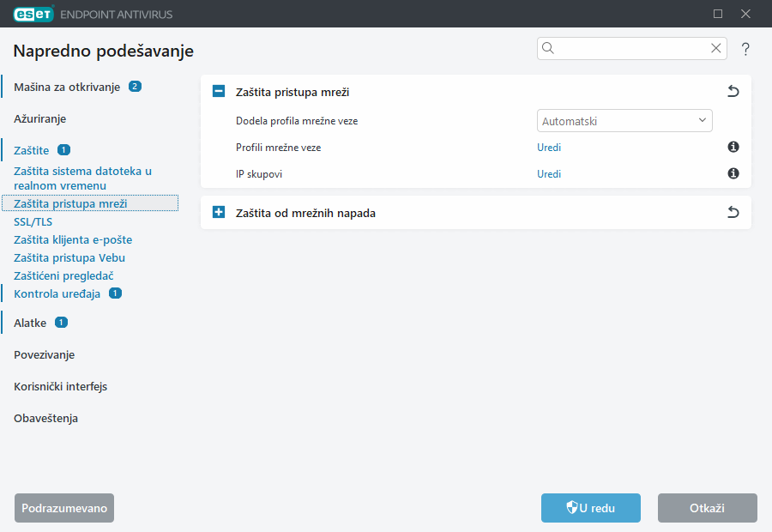Image resolution: width=772 pixels, height=532 pixels.
Task: Click the Otkaži button
Action: pos(708,508)
